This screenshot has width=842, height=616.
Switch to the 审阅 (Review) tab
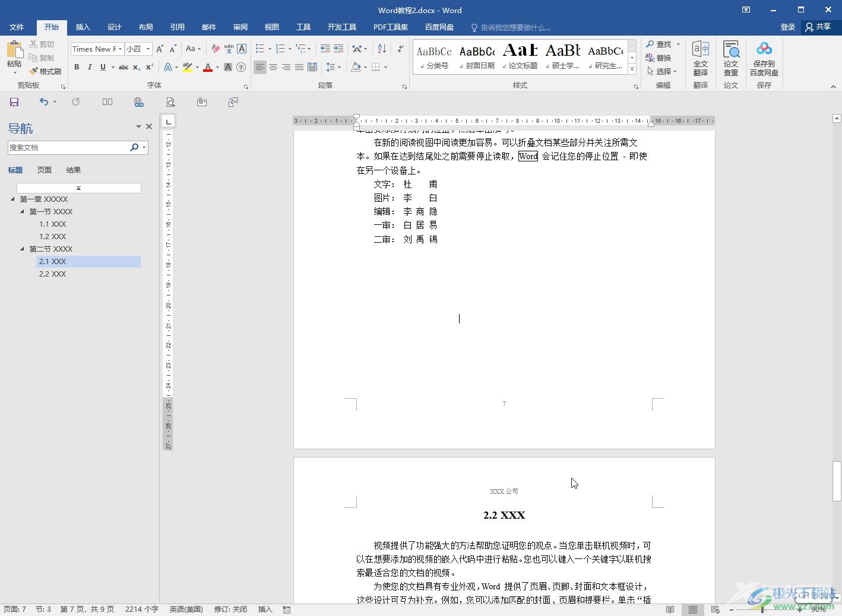[x=240, y=27]
